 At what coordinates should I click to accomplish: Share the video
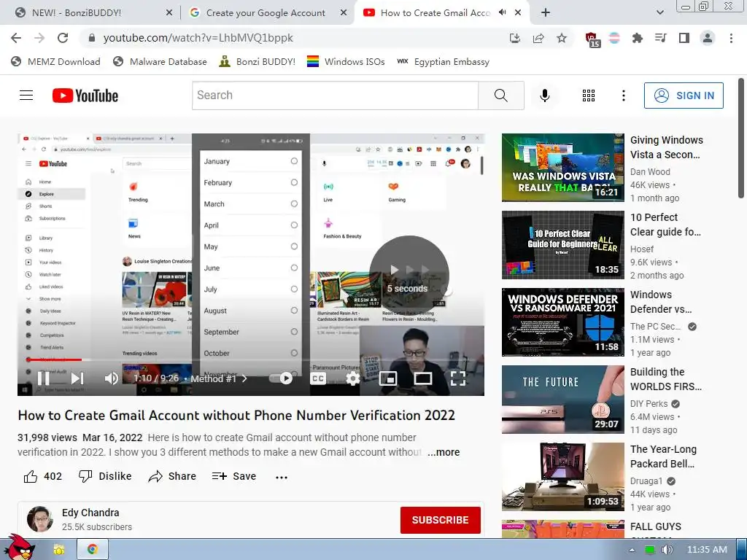pyautogui.click(x=172, y=476)
